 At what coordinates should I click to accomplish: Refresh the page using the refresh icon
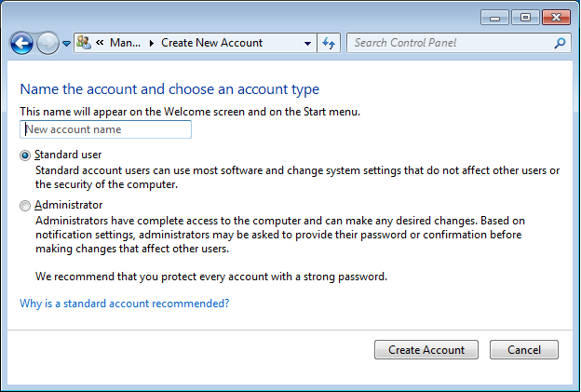pyautogui.click(x=329, y=43)
